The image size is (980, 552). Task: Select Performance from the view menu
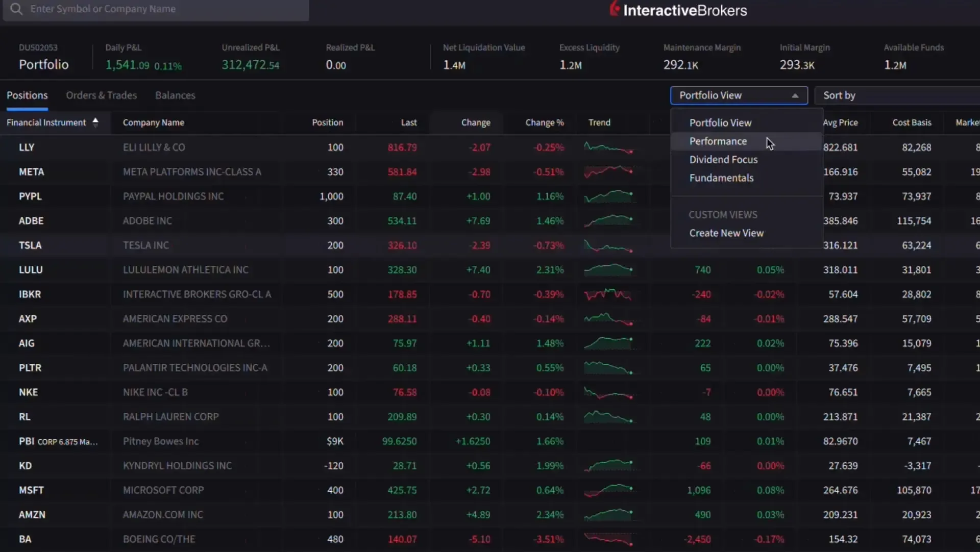pyautogui.click(x=718, y=141)
